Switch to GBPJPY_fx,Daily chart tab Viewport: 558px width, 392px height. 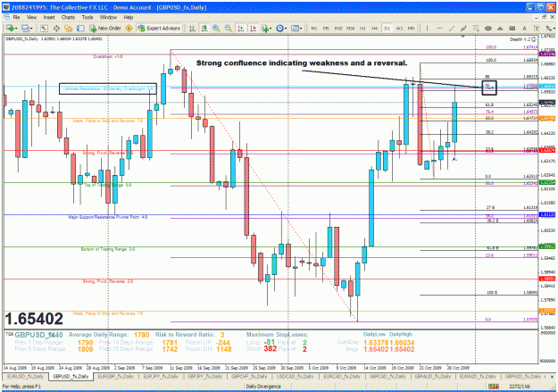pyautogui.click(x=204, y=376)
